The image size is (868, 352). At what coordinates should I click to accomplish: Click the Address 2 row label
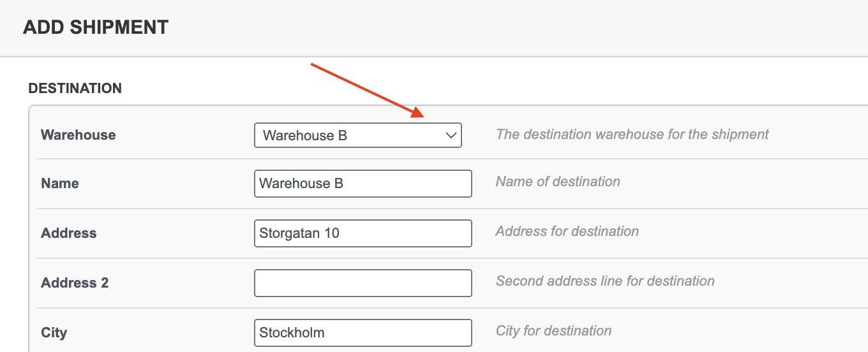(75, 283)
